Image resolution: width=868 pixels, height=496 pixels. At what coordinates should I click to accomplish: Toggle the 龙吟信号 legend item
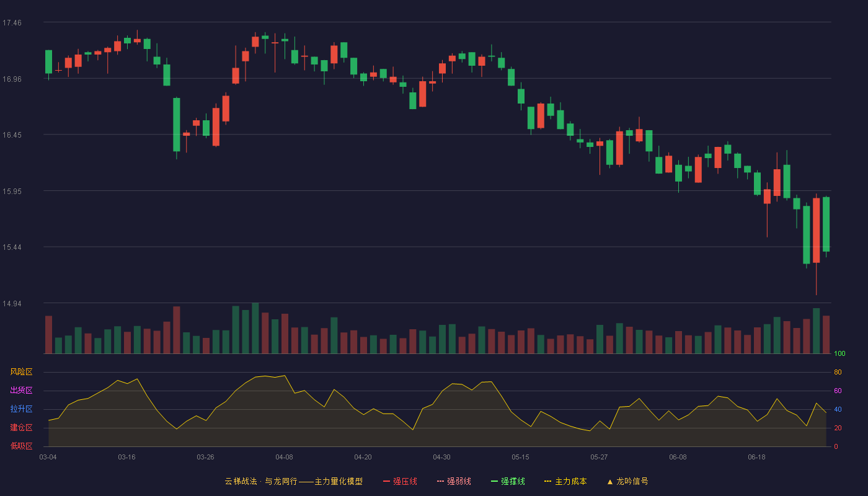click(627, 481)
